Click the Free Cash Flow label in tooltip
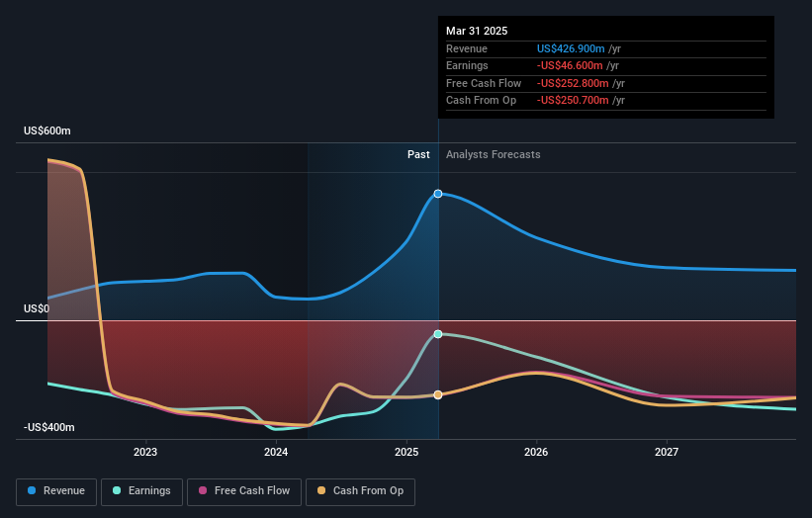The height and width of the screenshot is (518, 812). point(484,83)
